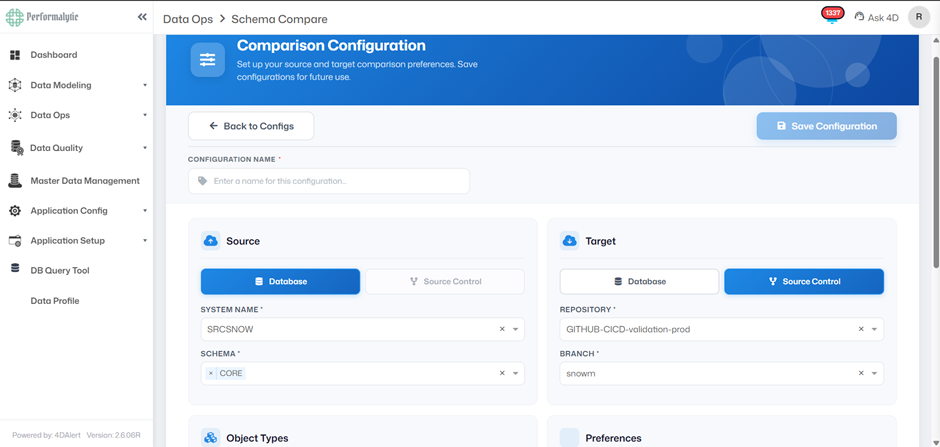Viewport: 940px width, 447px height.
Task: Click Save Configuration button
Action: [x=827, y=126]
